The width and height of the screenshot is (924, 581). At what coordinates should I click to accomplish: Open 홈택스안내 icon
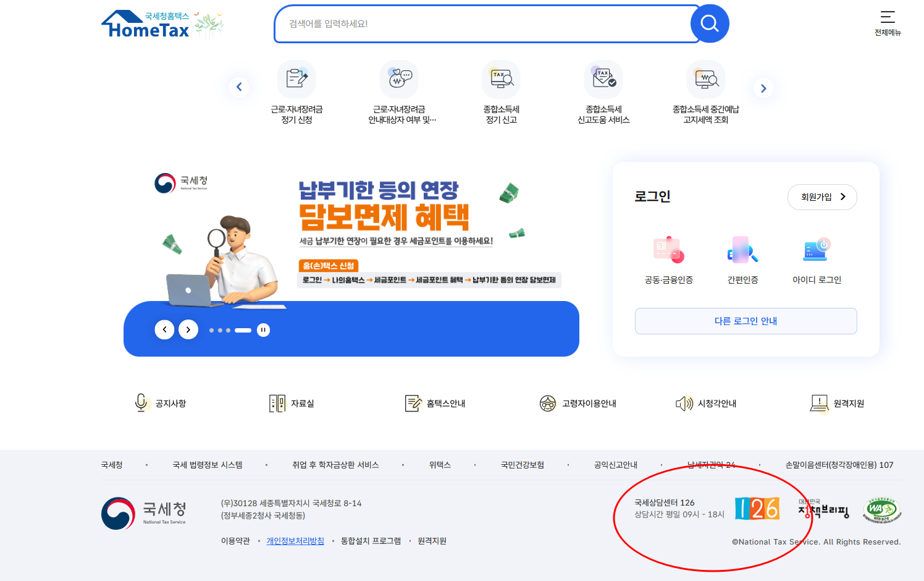pyautogui.click(x=413, y=403)
